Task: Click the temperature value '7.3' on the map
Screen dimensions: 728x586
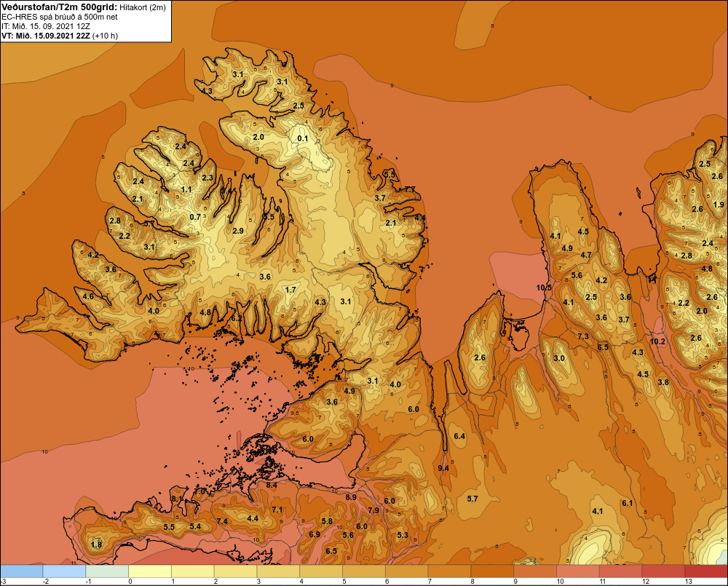Action: pyautogui.click(x=583, y=336)
